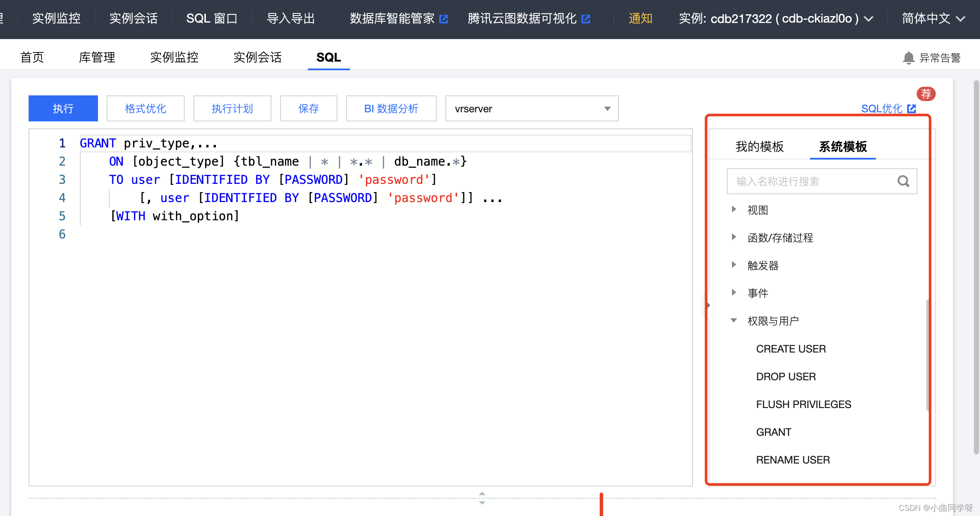980x516 pixels.
Task: Select CREATE USER template
Action: tap(790, 349)
